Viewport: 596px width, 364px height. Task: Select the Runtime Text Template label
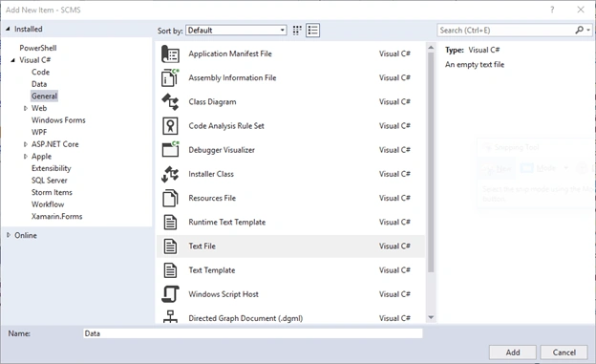tap(227, 223)
